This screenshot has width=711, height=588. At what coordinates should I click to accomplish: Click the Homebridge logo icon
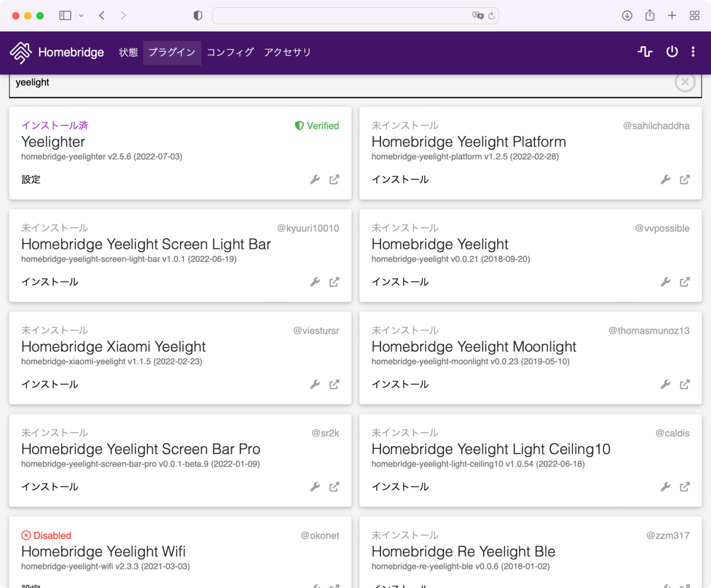pyautogui.click(x=21, y=53)
